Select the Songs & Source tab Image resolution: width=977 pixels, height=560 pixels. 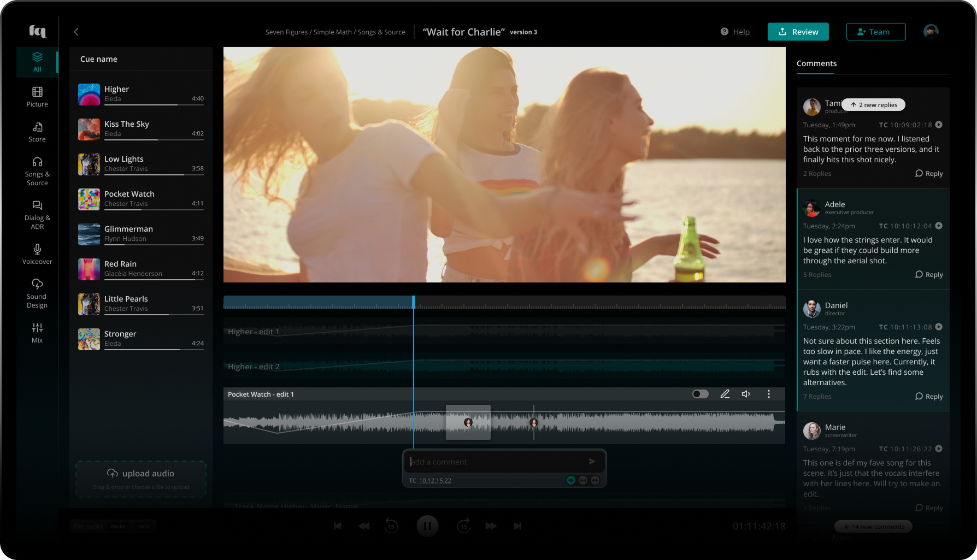pyautogui.click(x=37, y=170)
